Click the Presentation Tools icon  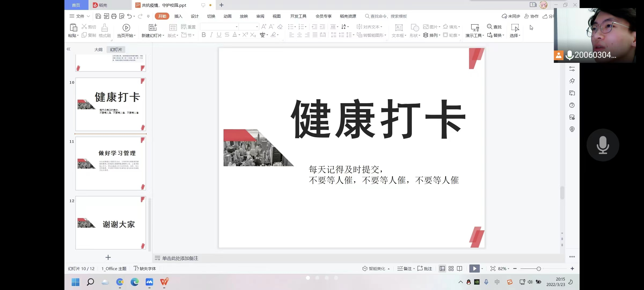(x=475, y=28)
